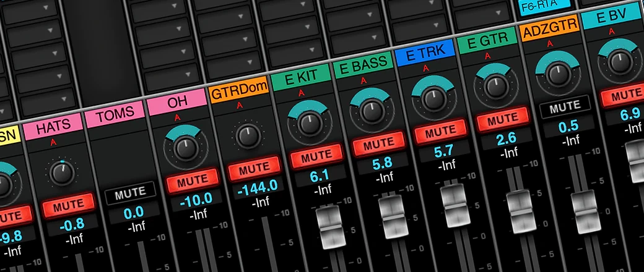Unmute the HATS channel
This screenshot has height=272, width=644.
click(69, 205)
